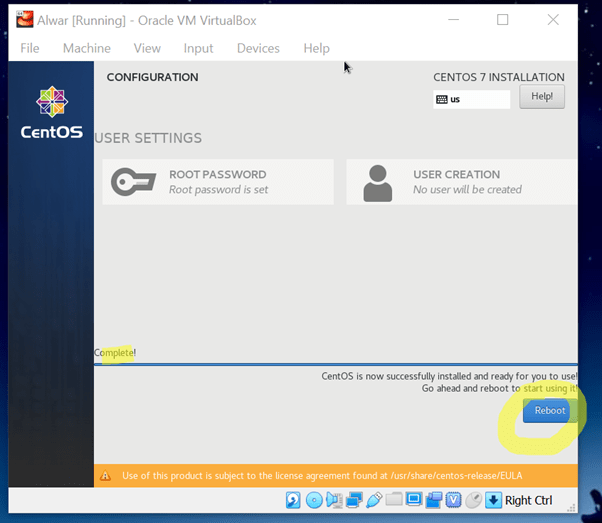The height and width of the screenshot is (523, 602).
Task: Open the Input menu
Action: click(198, 48)
